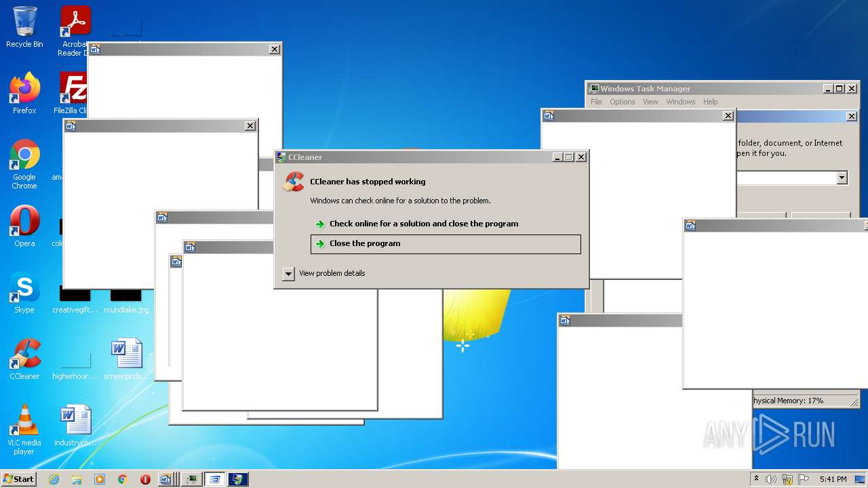868x488 pixels.
Task: Click "CCleaner has stopped working" heading
Action: pos(368,182)
